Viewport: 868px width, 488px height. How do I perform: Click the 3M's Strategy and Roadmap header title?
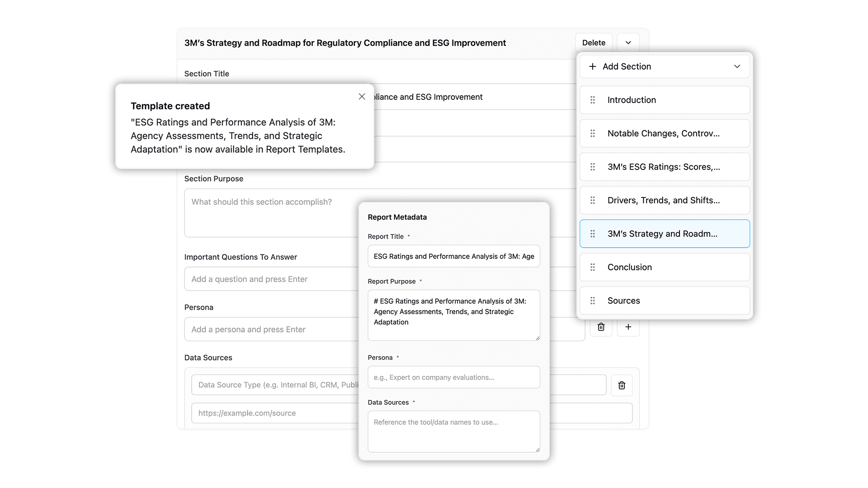tap(345, 42)
